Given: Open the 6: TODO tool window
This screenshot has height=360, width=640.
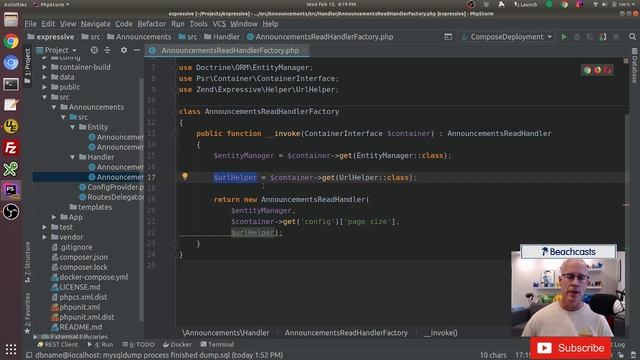Looking at the screenshot, I should click(138, 344).
